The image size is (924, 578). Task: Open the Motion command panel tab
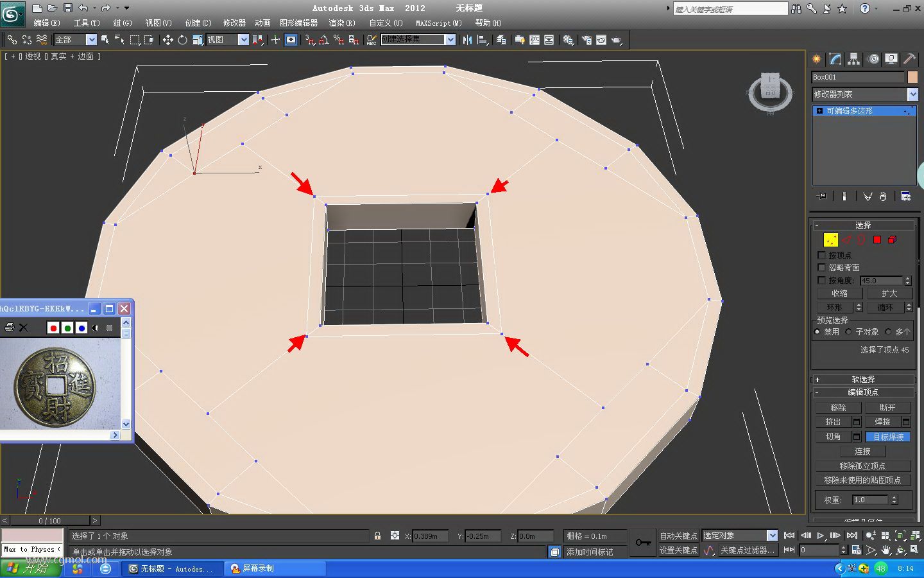[873, 59]
